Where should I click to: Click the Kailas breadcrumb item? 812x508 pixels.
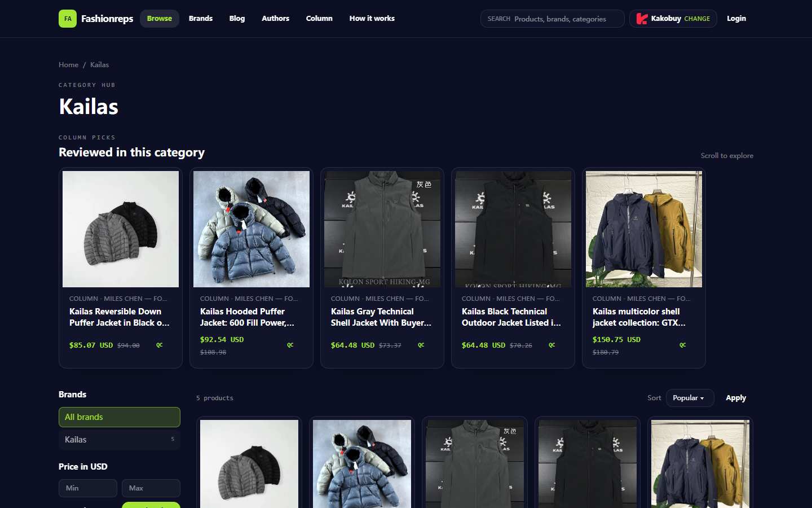tap(100, 65)
